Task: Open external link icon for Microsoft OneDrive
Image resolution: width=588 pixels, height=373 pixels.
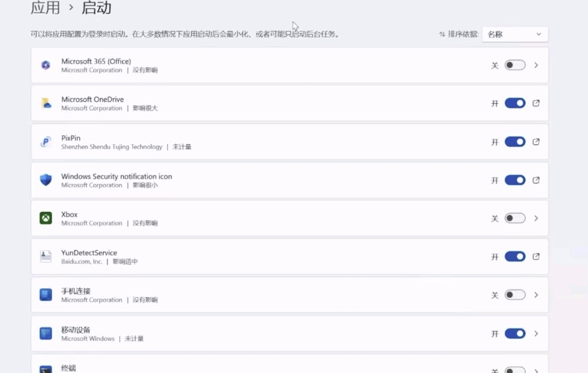Action: tap(536, 103)
